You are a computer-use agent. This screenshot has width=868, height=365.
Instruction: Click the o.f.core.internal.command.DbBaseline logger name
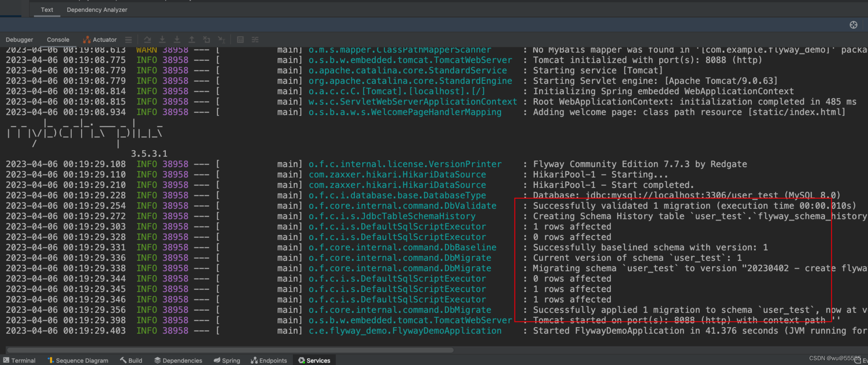click(x=403, y=247)
